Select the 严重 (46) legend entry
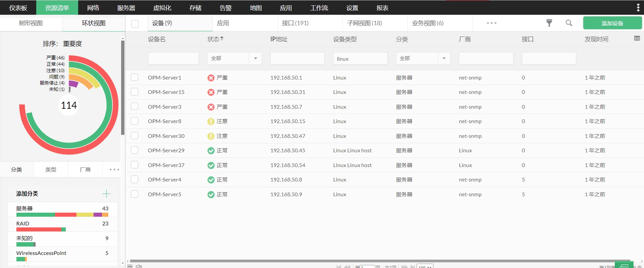 (x=55, y=58)
